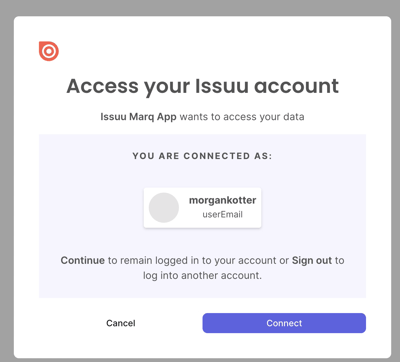Click the log into another account text
Image resolution: width=400 pixels, height=362 pixels.
pyautogui.click(x=202, y=276)
